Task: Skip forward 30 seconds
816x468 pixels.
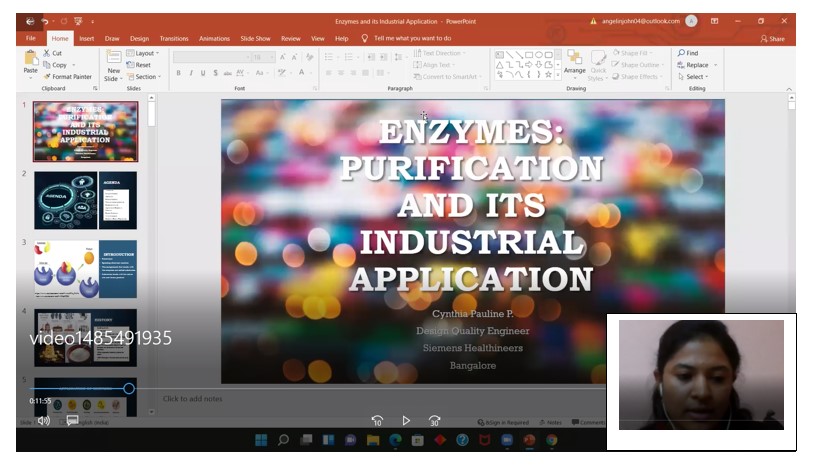Action: [435, 421]
